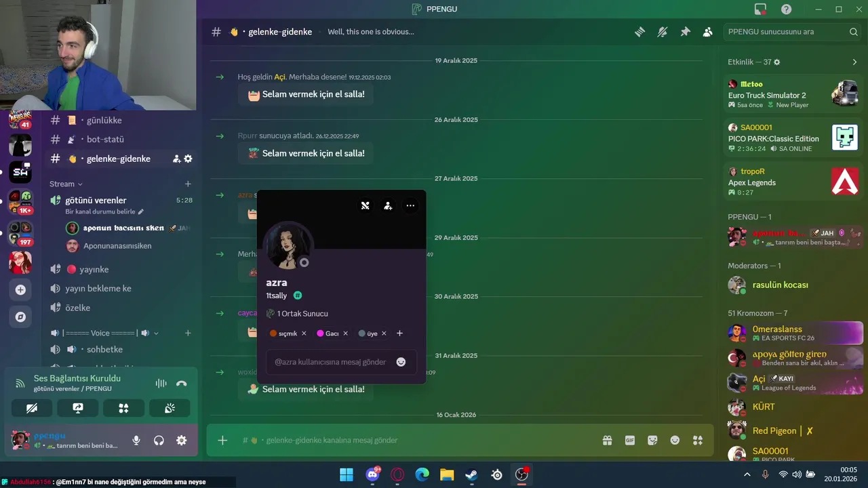This screenshot has height=488, width=868.
Task: Open the inbox icon in the title bar
Action: 760,9
